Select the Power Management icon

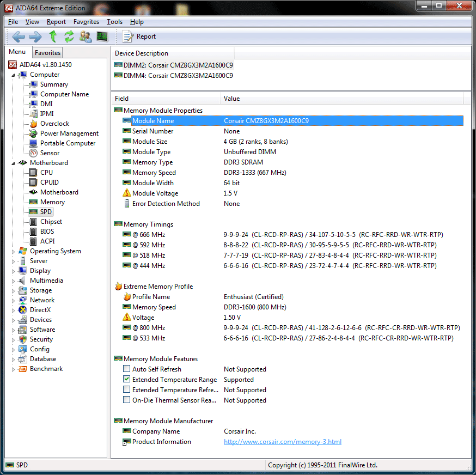(33, 133)
